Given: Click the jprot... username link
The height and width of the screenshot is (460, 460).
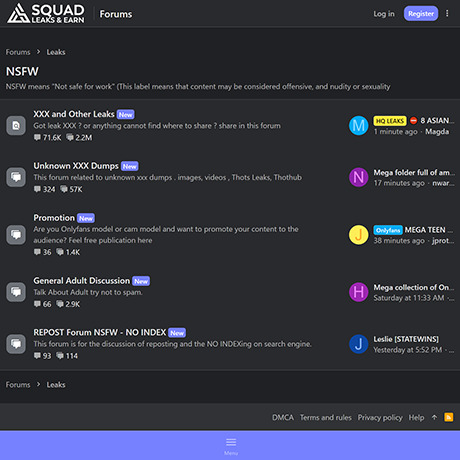Looking at the screenshot, I should click(443, 241).
